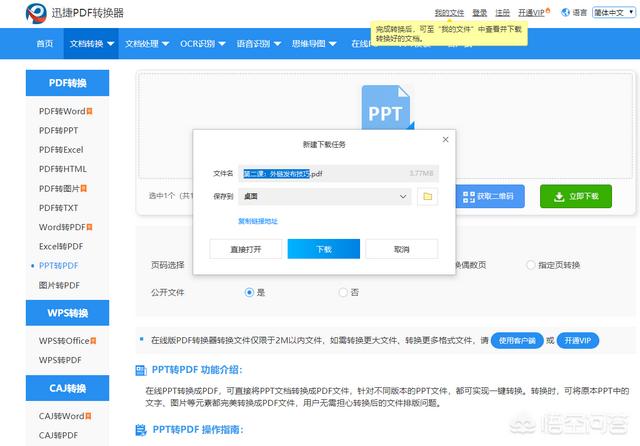Viewport: 640px width, 446px height.
Task: Open 图片转PDF in sidebar
Action: (x=59, y=285)
